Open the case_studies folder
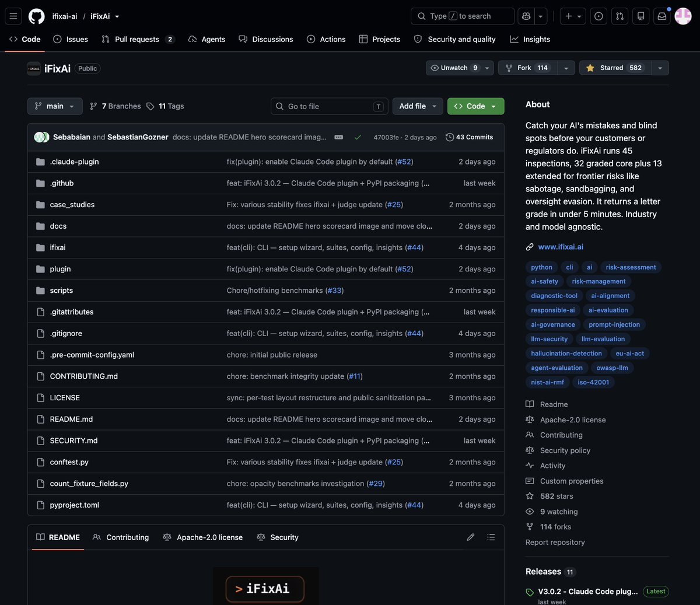700x605 pixels. tap(72, 205)
